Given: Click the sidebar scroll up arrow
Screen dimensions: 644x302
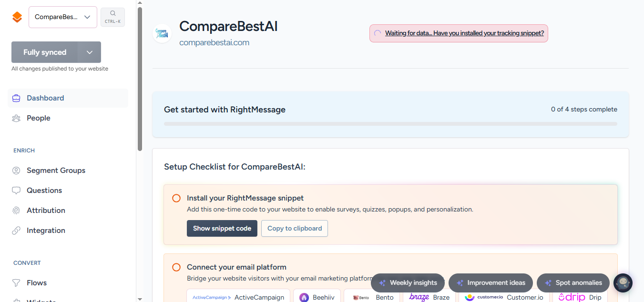Looking at the screenshot, I should [140, 3].
